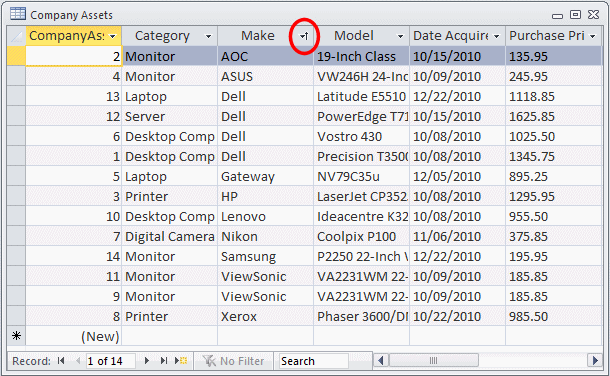The image size is (610, 376).
Task: Click the 19-Inch Class model cell
Action: tap(361, 56)
